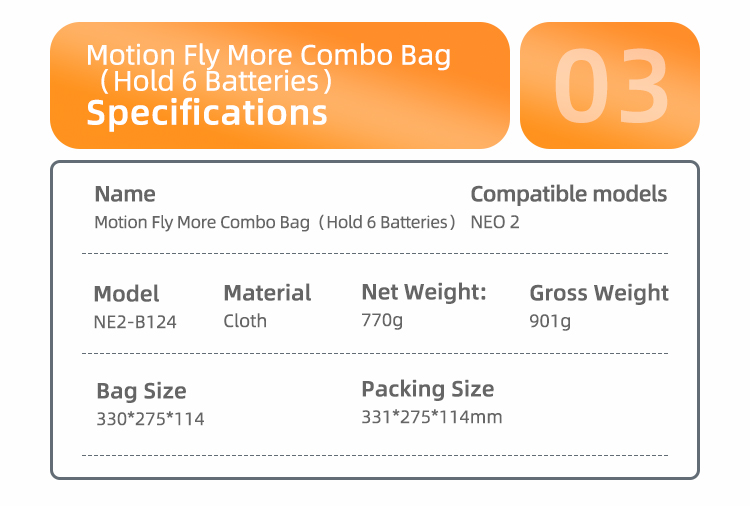Click the "901g" gross weight value
Viewport: 750px width, 506px height.
pos(550,322)
